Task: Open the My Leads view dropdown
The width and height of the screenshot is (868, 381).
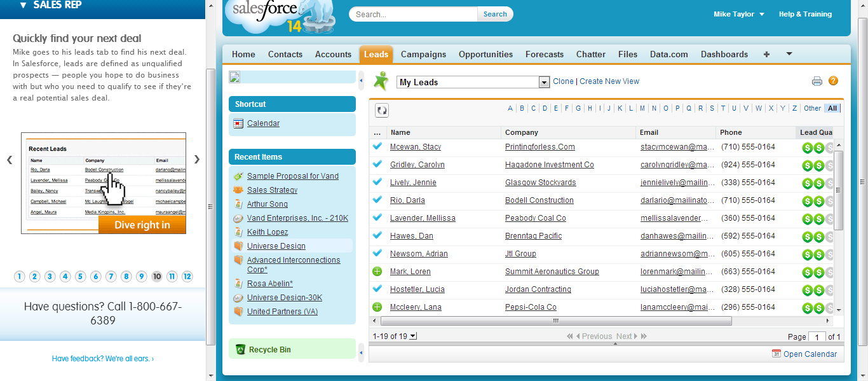Action: coord(544,82)
